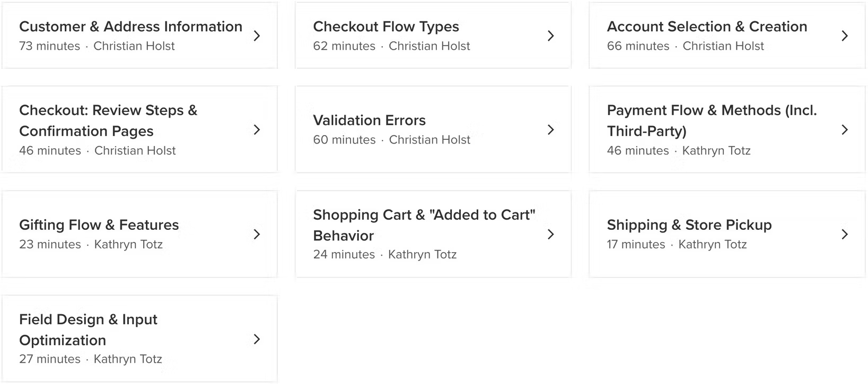Expand Account Selection & Creation section
Screen dimensions: 868x384
point(846,35)
